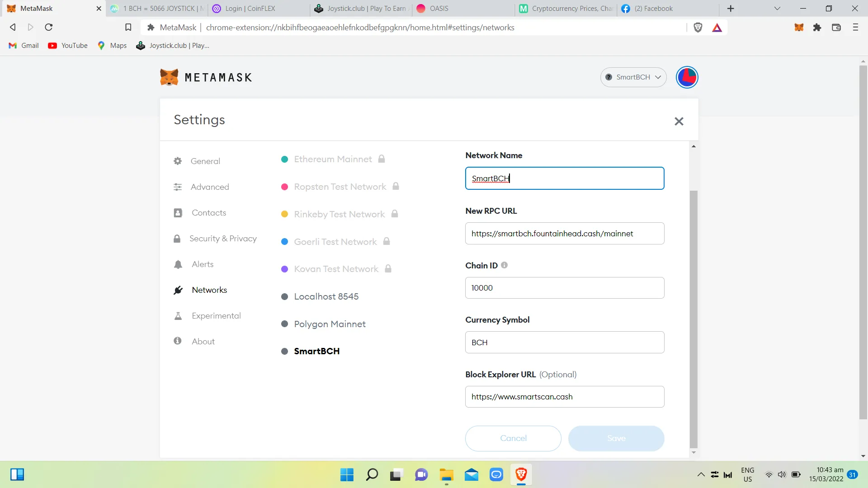This screenshot has width=868, height=488.
Task: Bookmark this page icon
Action: pyautogui.click(x=128, y=28)
